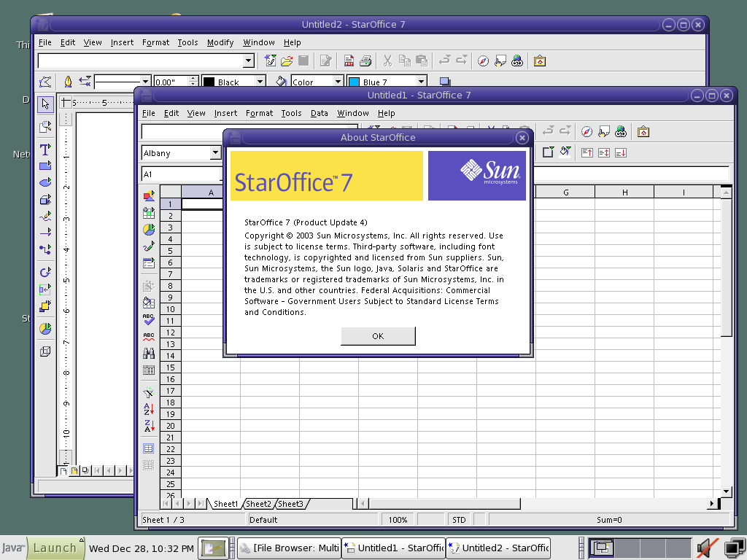The height and width of the screenshot is (560, 747).
Task: Click the Navigator compass icon in Untitled1
Action: [587, 131]
